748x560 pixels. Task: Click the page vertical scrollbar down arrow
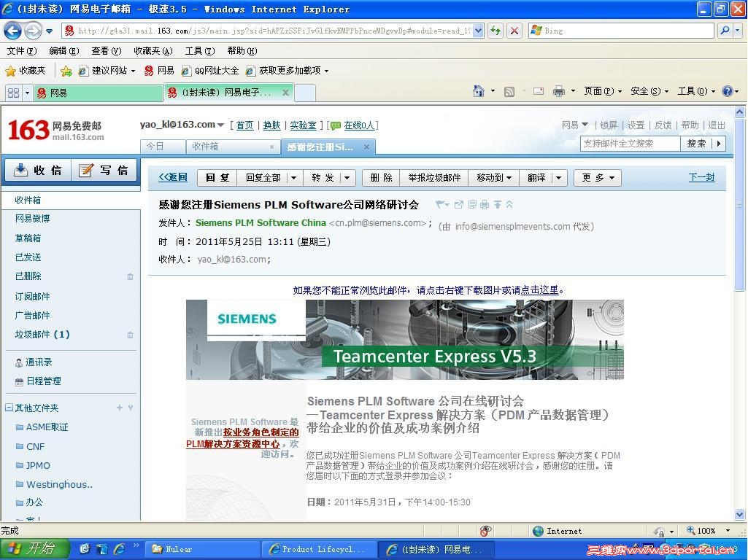point(739,514)
